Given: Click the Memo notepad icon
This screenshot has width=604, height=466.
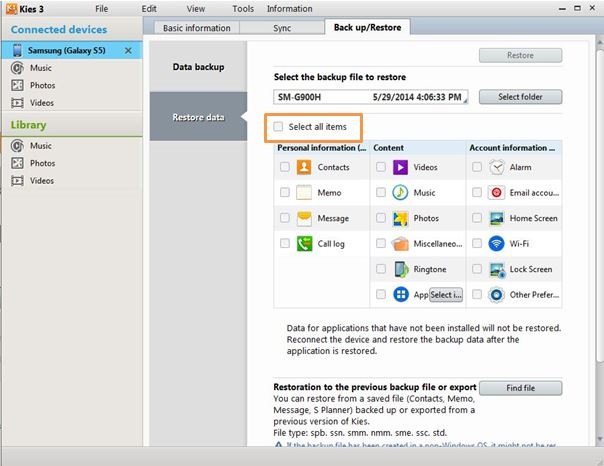Looking at the screenshot, I should (304, 193).
